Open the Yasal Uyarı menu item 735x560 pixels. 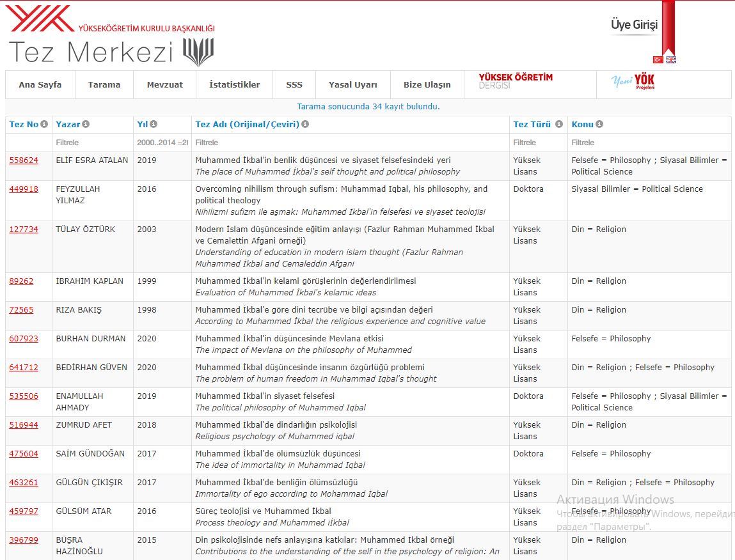353,85
